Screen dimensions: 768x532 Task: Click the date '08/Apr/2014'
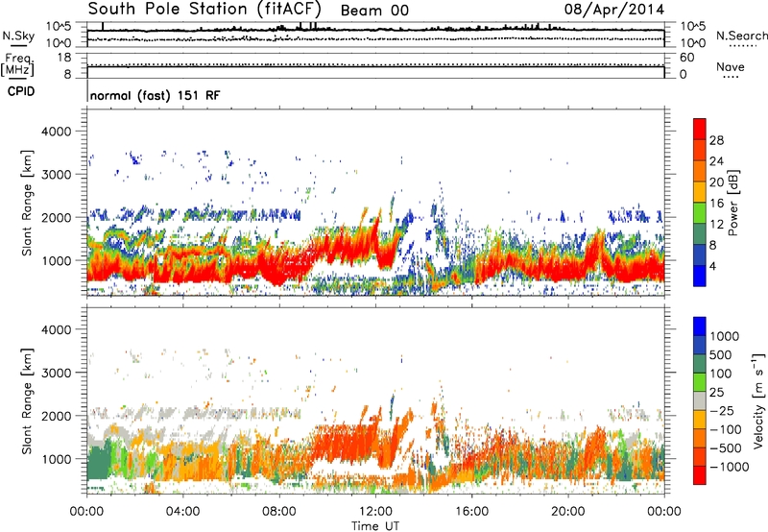point(614,10)
